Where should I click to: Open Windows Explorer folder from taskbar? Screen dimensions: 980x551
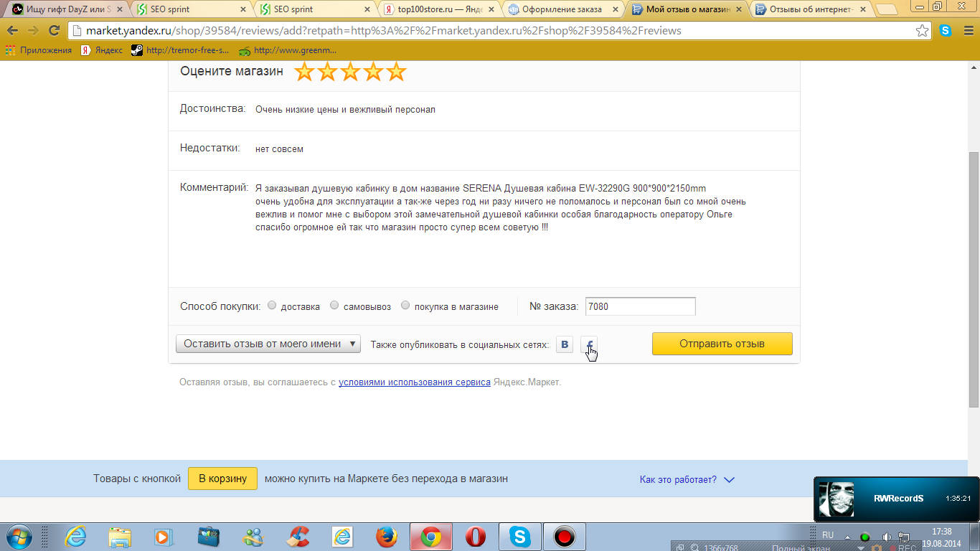120,537
